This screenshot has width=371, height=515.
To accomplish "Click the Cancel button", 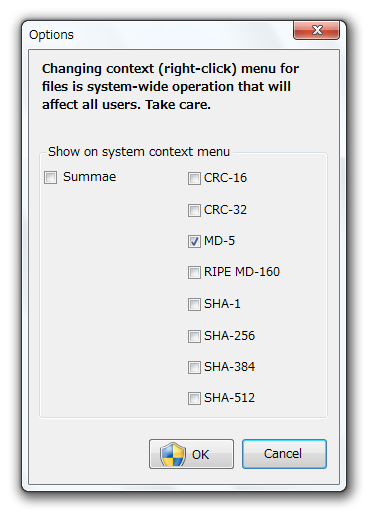I will click(x=284, y=454).
